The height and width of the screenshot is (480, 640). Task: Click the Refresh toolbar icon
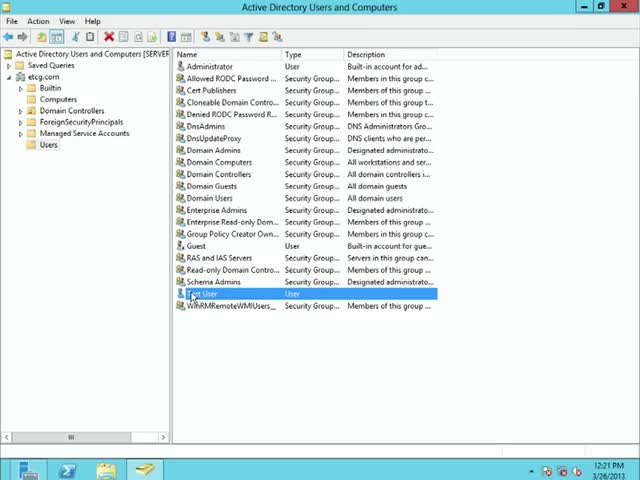pos(138,37)
